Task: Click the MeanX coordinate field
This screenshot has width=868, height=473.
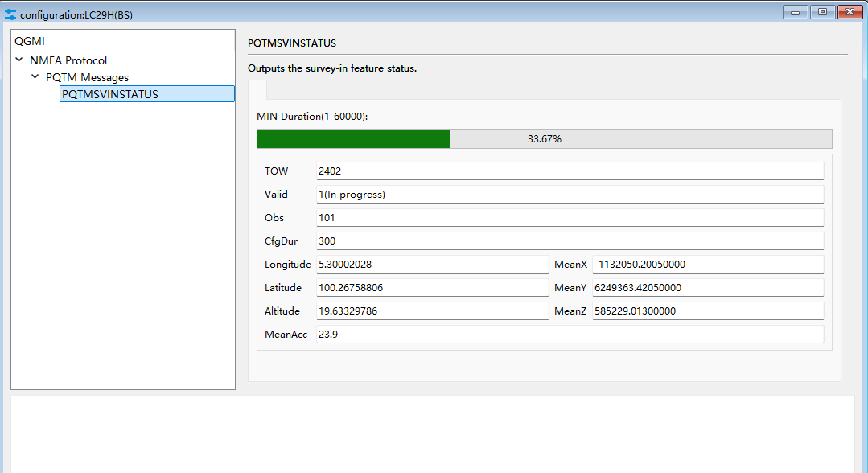Action: 708,265
